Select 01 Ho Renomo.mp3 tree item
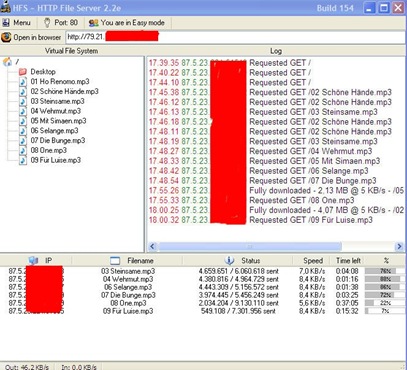Screen dimensions: 407x370 click(x=60, y=82)
